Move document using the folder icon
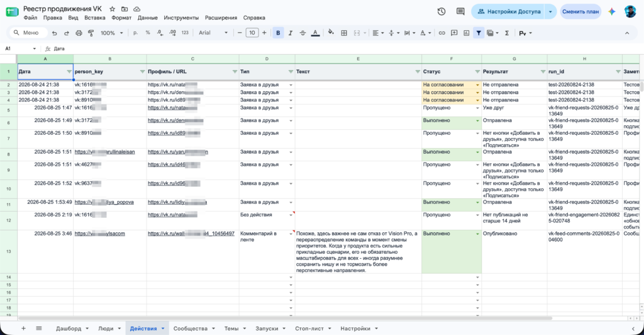This screenshot has width=644, height=335. (x=125, y=9)
